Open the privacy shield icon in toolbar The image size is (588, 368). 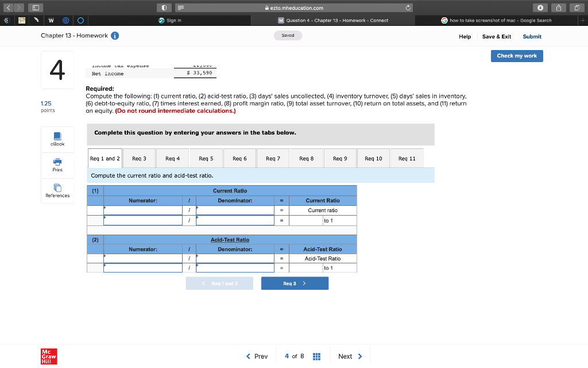pos(164,7)
